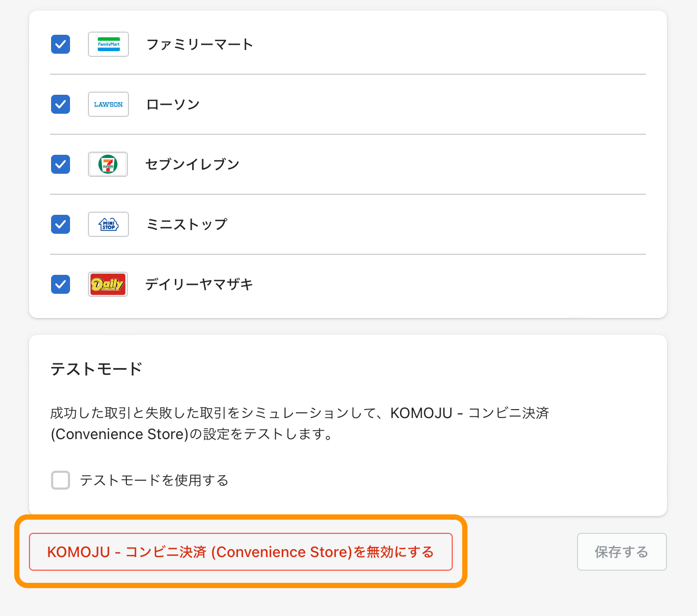Uncheck the ファミリーマート checkbox

pos(61,44)
